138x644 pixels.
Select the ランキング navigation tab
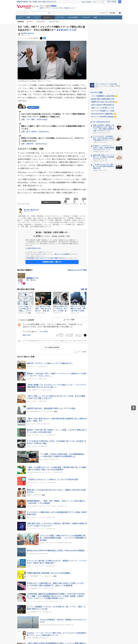[86, 17]
